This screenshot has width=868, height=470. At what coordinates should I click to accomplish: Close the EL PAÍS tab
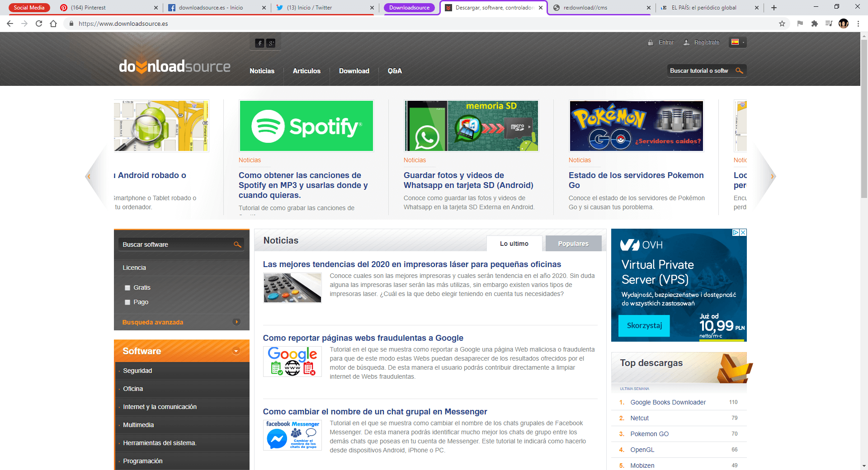(757, 8)
